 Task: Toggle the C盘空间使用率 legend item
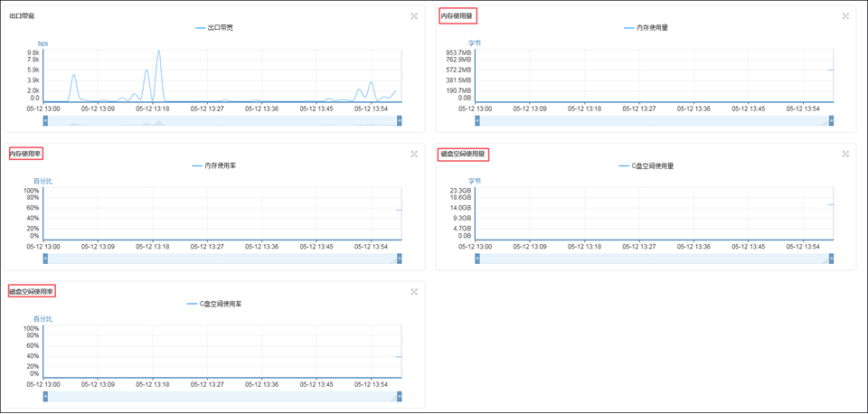(x=214, y=304)
